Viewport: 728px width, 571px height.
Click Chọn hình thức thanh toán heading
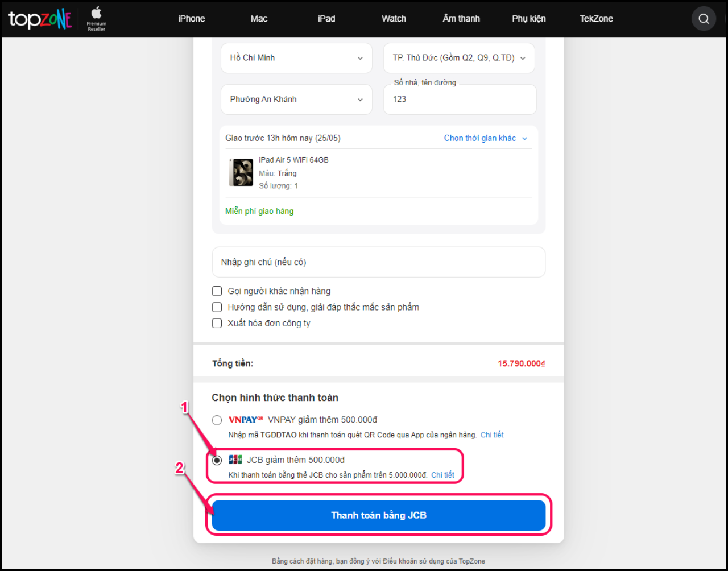pos(275,398)
